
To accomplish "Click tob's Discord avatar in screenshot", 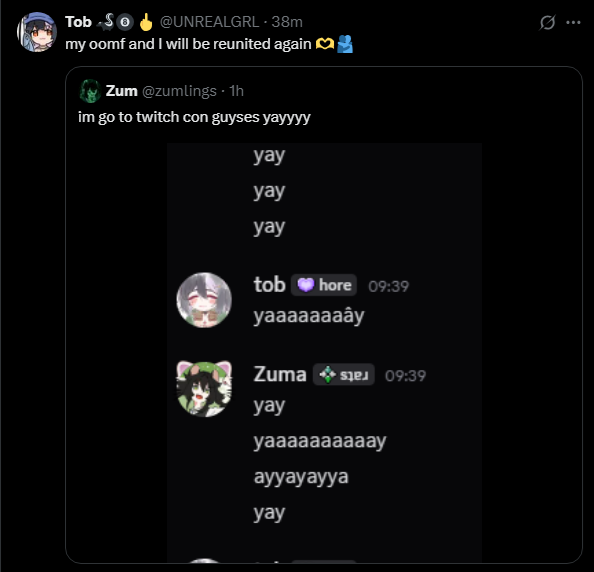I will (x=204, y=300).
